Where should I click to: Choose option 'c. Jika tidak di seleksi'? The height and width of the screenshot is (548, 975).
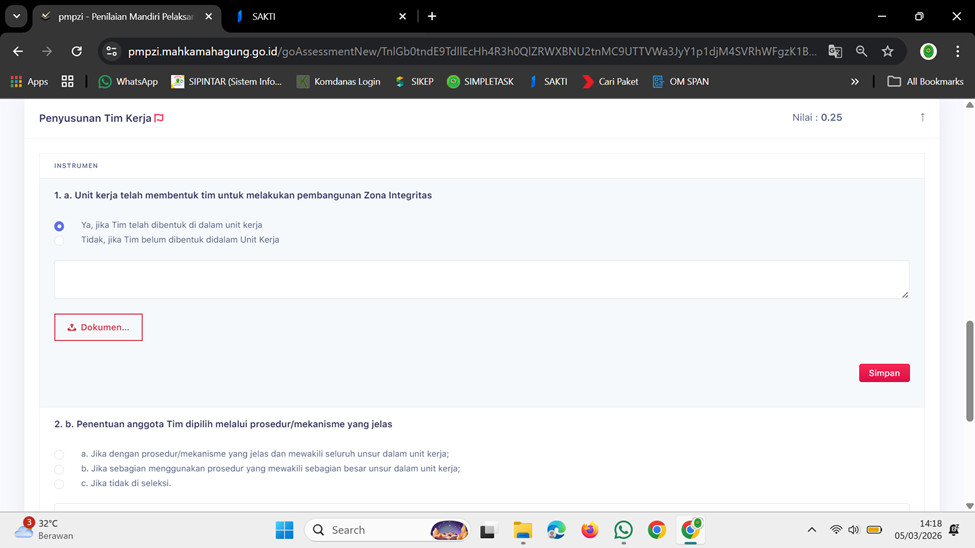pos(59,484)
